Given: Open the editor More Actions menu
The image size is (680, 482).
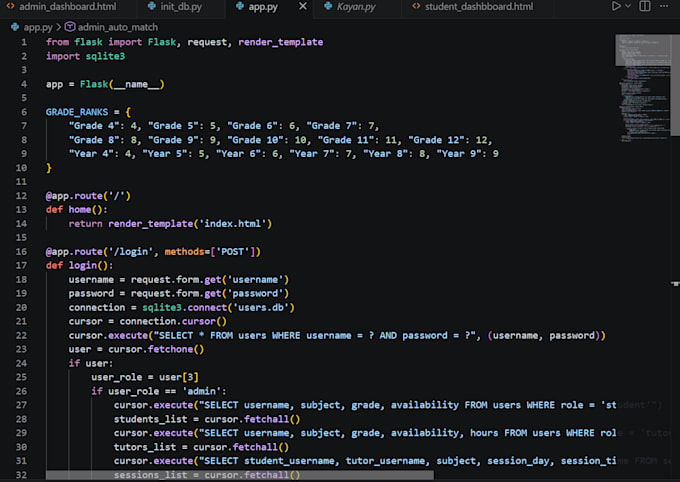Looking at the screenshot, I should [x=664, y=6].
